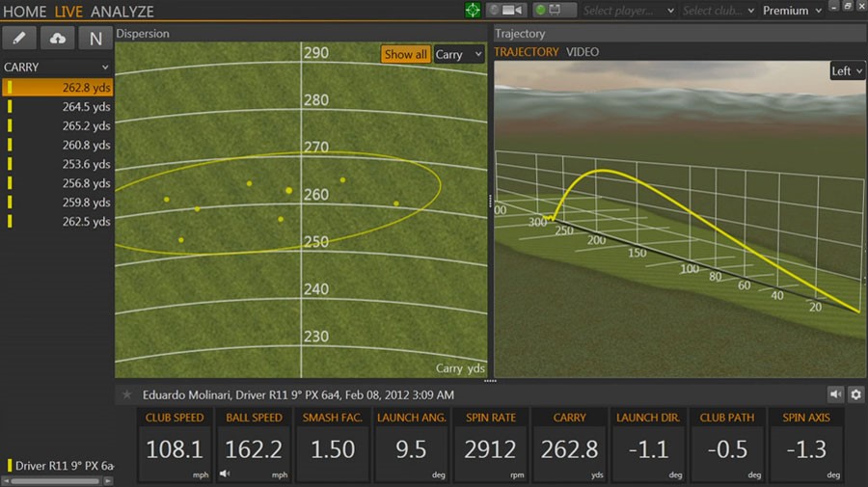Click the N normalize button
Image resolution: width=868 pixels, height=487 pixels.
(x=95, y=39)
